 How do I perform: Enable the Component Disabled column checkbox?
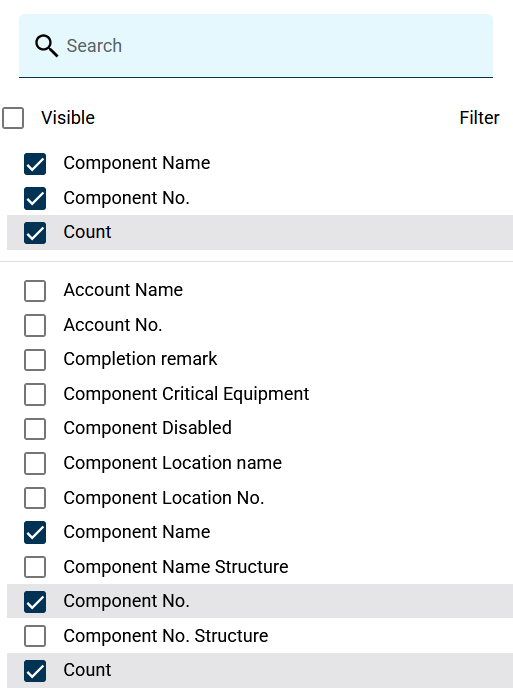35,429
